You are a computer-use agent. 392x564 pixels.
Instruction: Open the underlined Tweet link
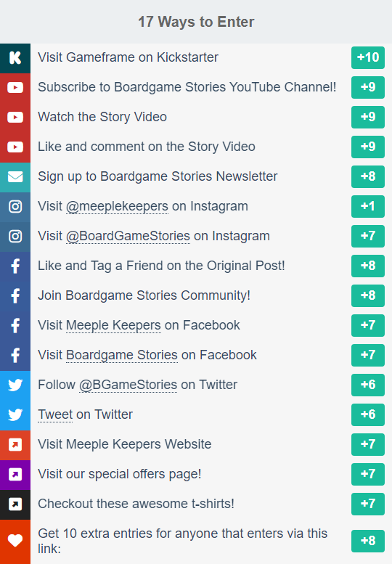tap(55, 414)
